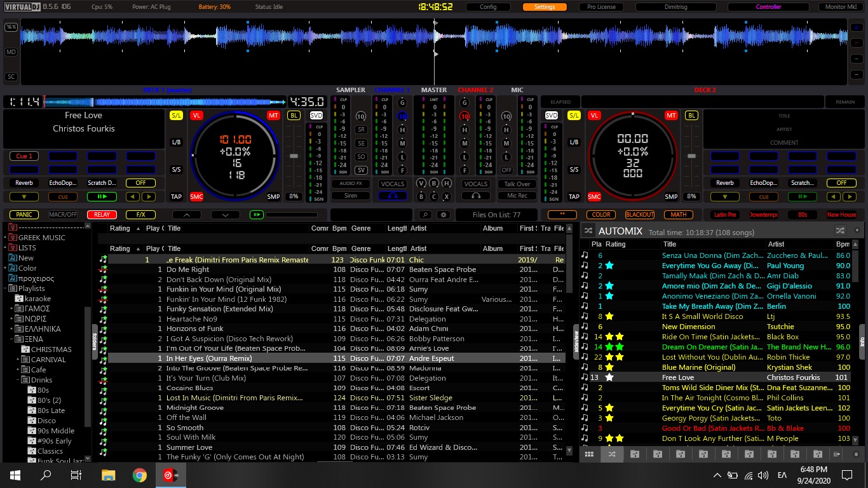The height and width of the screenshot is (488, 868).
Task: Toggle deck 2 SVD button
Action: click(552, 115)
